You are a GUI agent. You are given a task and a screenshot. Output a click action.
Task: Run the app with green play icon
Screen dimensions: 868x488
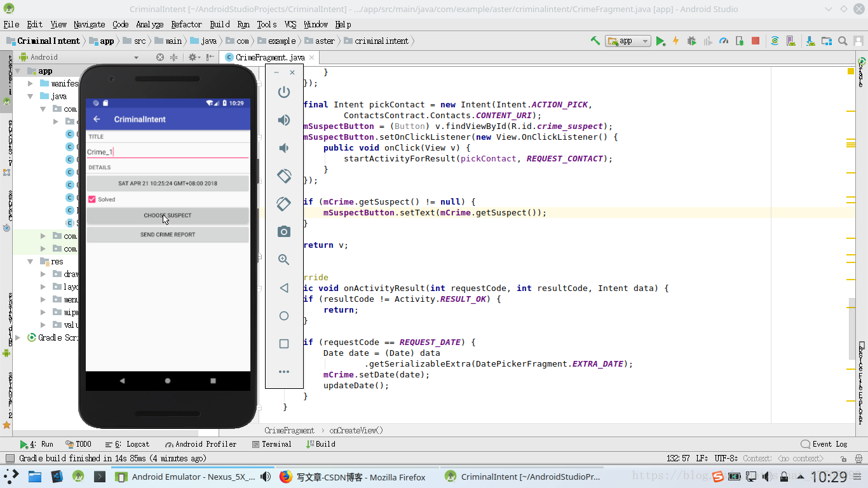pos(660,41)
